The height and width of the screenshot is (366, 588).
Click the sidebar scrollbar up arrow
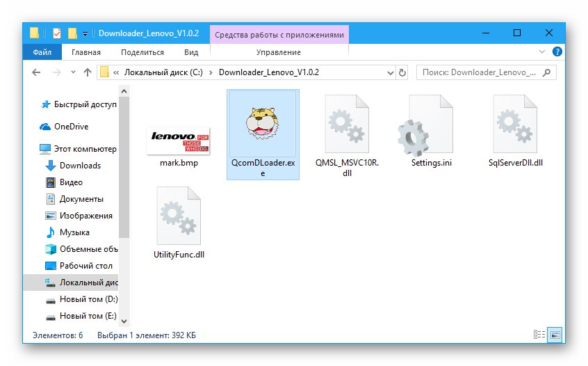pyautogui.click(x=124, y=91)
